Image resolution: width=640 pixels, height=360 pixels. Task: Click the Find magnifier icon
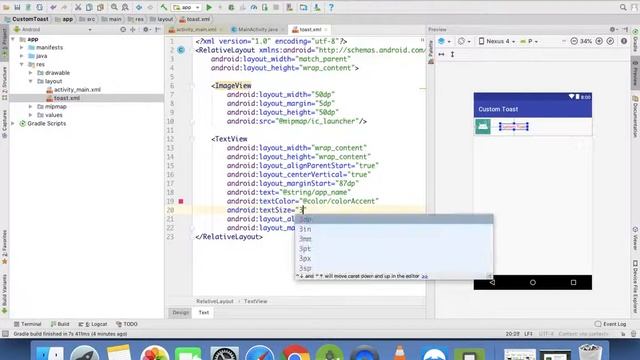click(x=114, y=7)
